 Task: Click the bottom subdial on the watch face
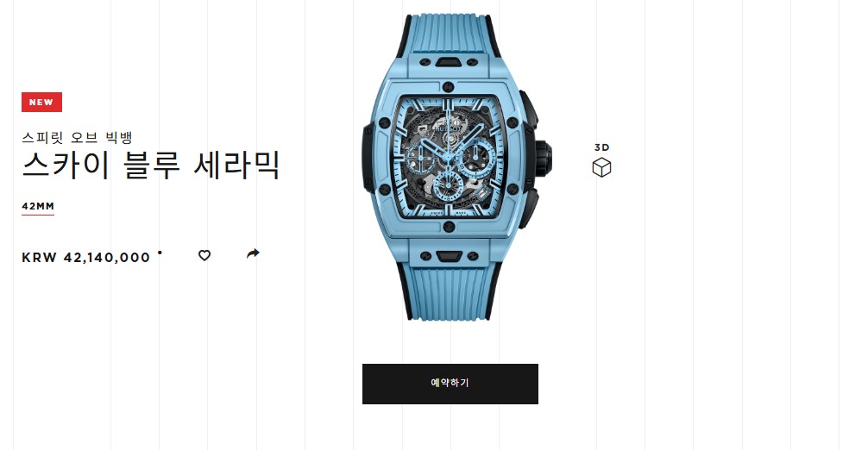click(447, 185)
